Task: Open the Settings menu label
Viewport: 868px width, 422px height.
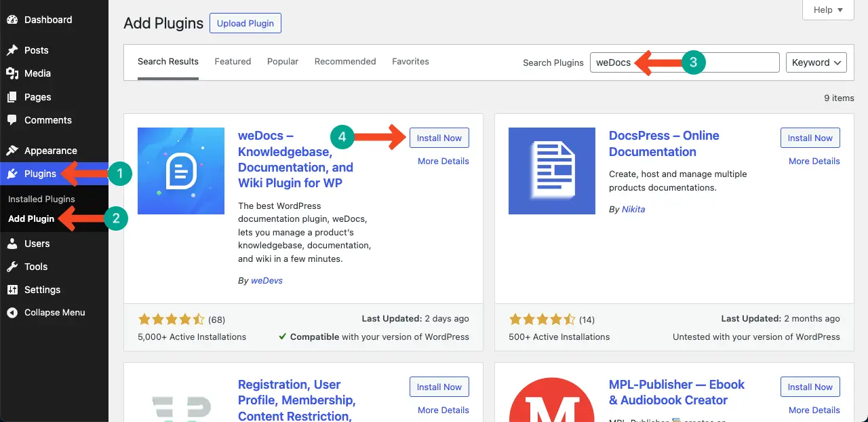Action: [x=43, y=290]
